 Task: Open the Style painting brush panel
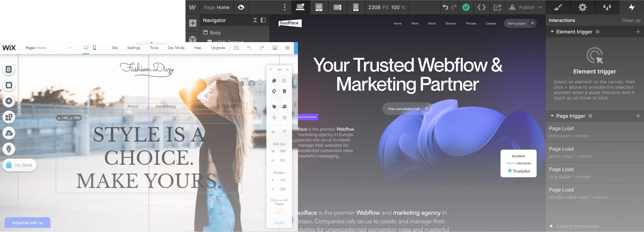tap(558, 7)
